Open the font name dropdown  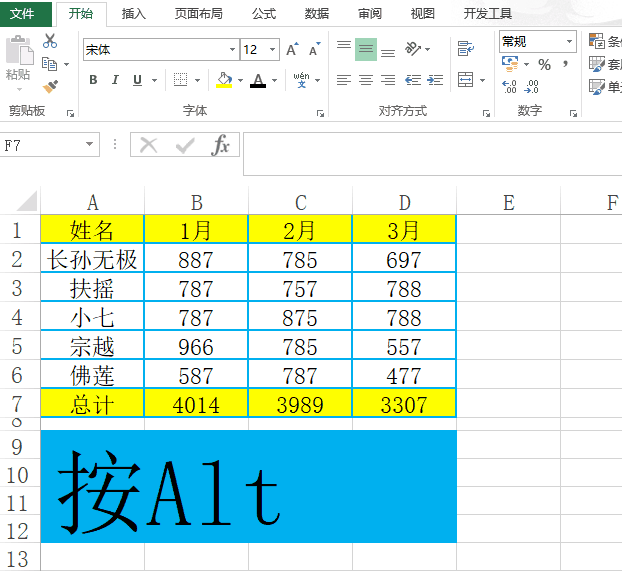pos(232,50)
